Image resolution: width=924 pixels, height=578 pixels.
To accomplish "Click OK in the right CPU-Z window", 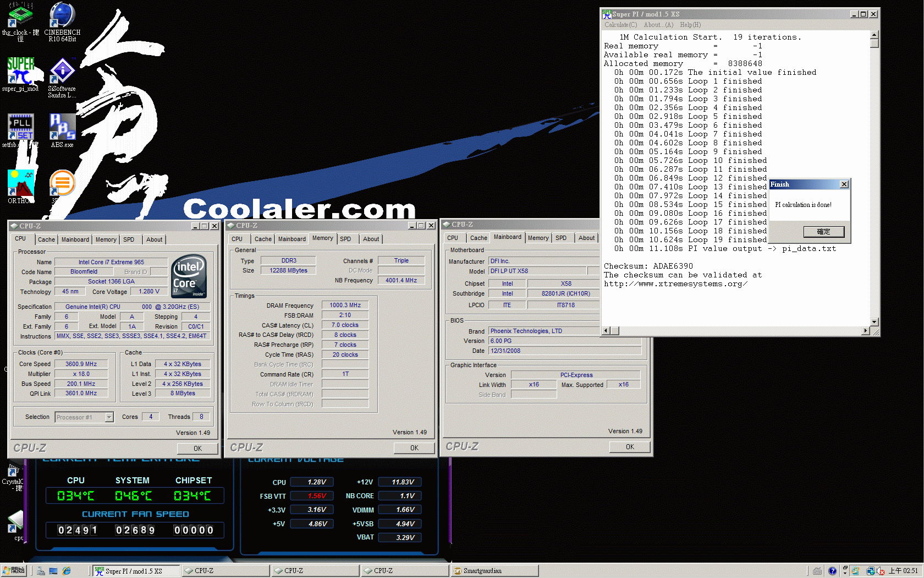I will (630, 447).
